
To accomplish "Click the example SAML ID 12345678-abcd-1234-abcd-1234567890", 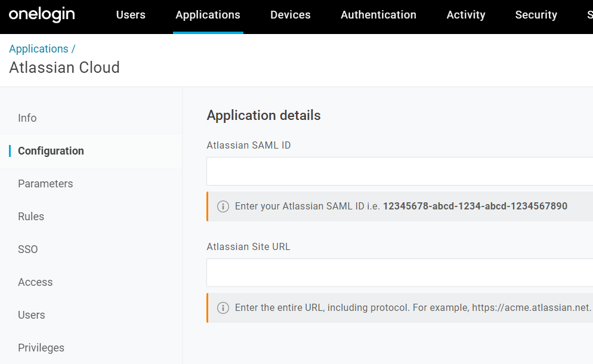I will tap(475, 206).
